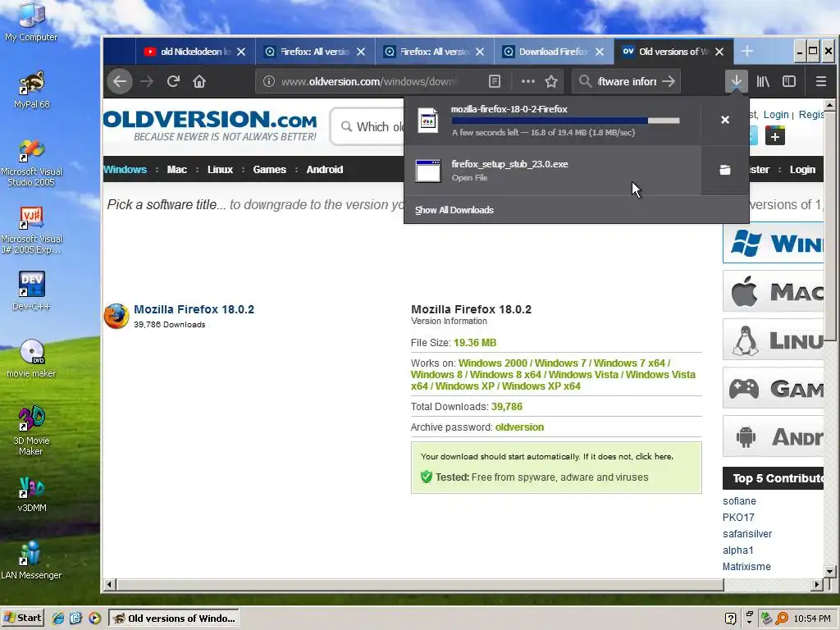Open movie maker desktop icon
This screenshot has height=630, width=840.
31,358
